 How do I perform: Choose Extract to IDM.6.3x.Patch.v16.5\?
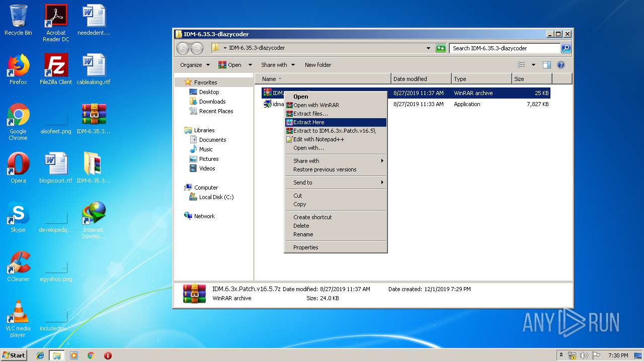pyautogui.click(x=336, y=131)
